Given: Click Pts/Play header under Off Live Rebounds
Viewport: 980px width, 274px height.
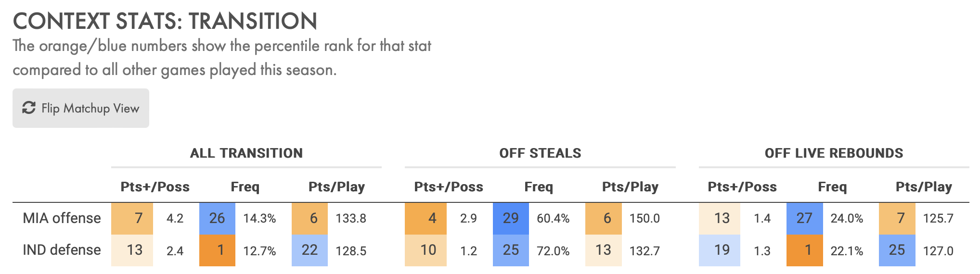Looking at the screenshot, I should tap(924, 187).
